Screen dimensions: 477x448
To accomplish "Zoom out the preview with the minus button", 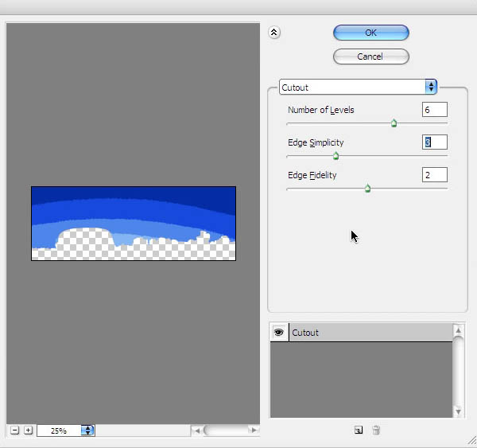I will pyautogui.click(x=14, y=430).
